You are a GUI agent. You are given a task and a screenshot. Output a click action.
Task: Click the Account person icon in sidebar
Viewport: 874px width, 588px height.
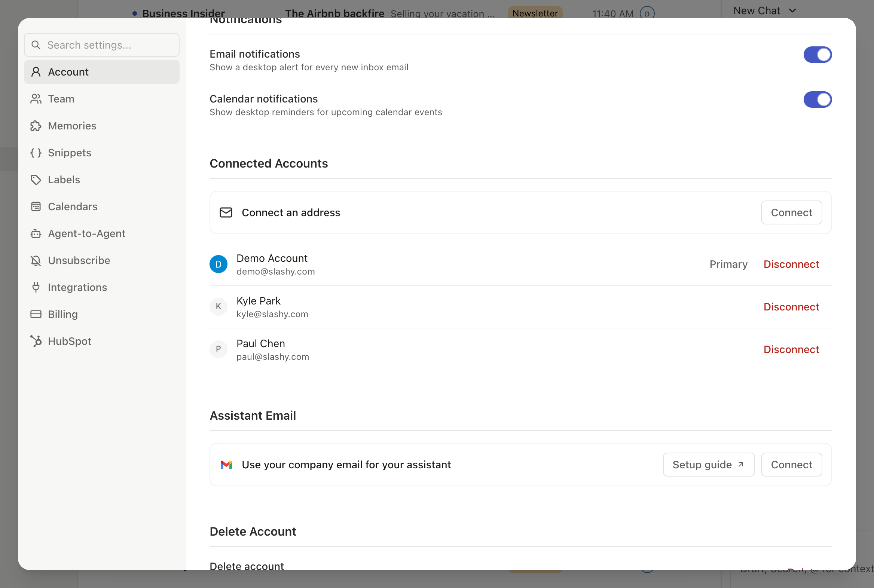36,72
